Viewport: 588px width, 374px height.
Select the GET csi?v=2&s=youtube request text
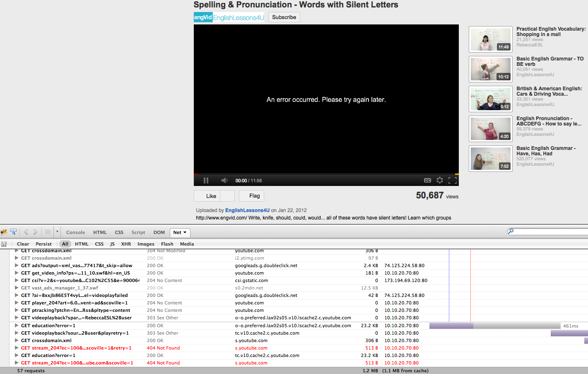click(80, 280)
